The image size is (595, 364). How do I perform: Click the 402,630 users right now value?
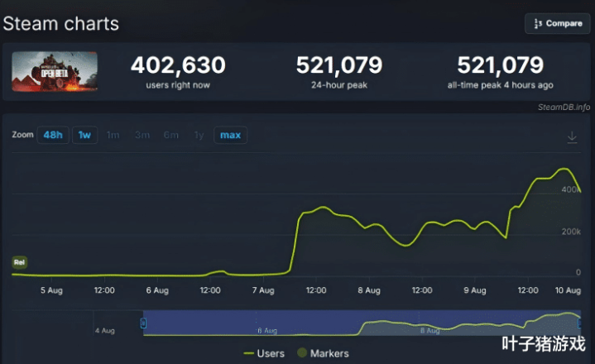click(178, 65)
